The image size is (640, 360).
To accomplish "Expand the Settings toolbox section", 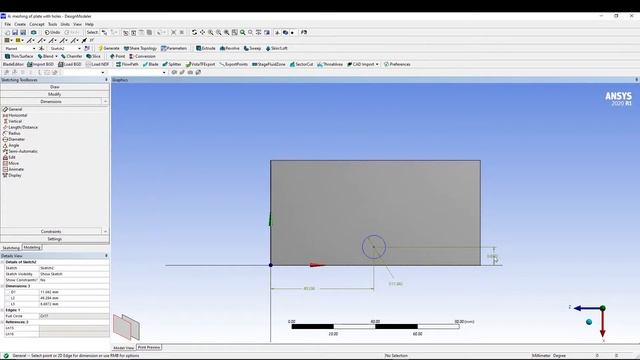I will coord(55,239).
